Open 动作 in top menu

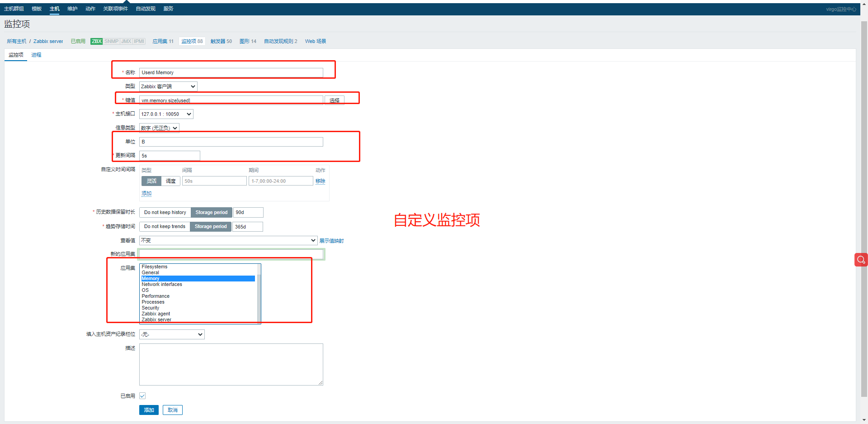coord(90,9)
